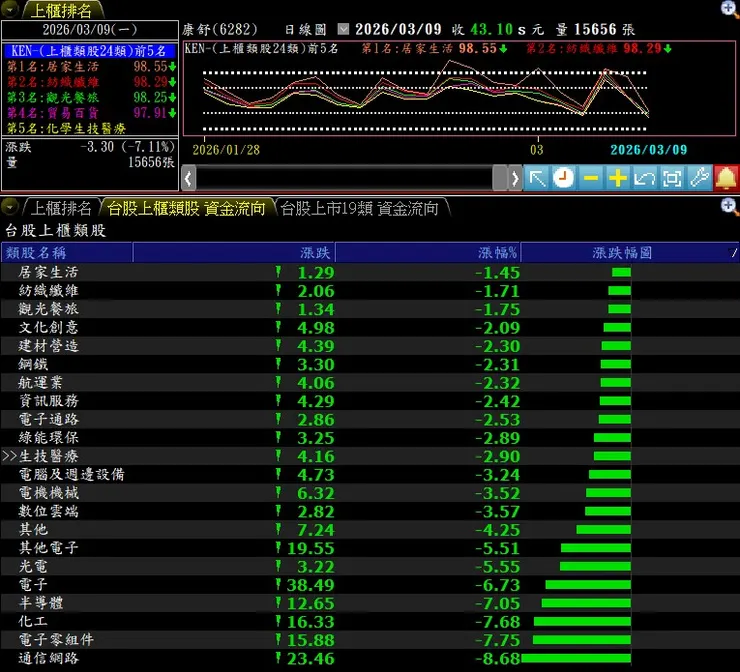Select the 化工 row
Viewport: 740px width, 672px height.
pyautogui.click(x=370, y=622)
